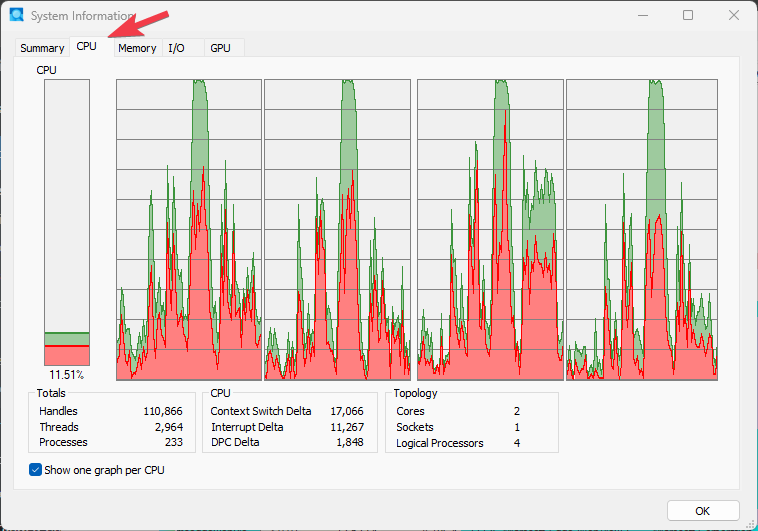Click the Cores value 2
The width and height of the screenshot is (758, 531).
pyautogui.click(x=517, y=411)
